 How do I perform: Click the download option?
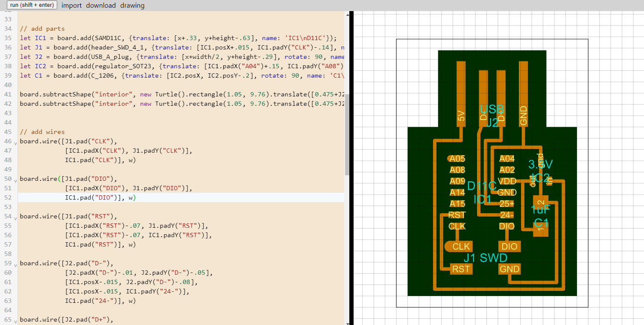coord(101,6)
